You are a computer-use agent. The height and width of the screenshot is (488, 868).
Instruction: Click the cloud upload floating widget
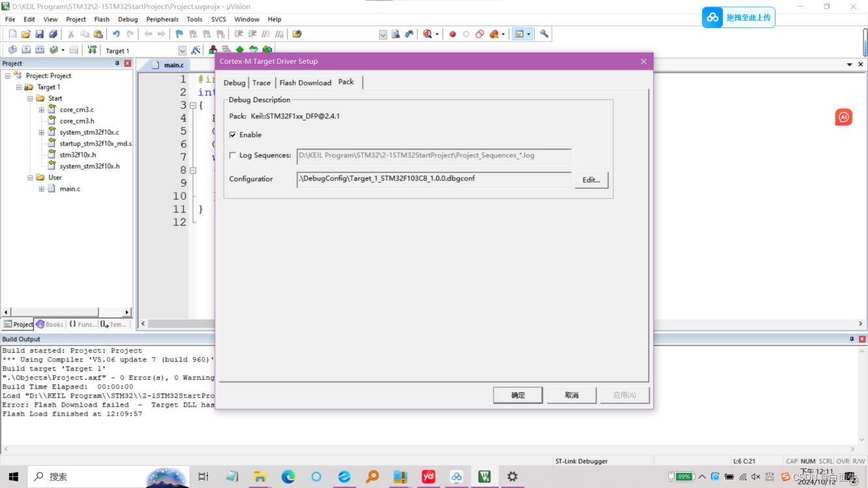[738, 18]
